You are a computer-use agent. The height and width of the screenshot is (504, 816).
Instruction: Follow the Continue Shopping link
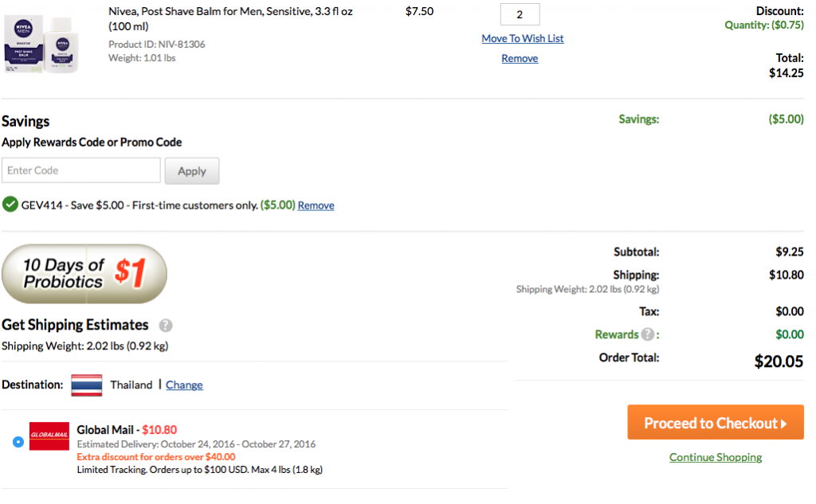click(x=716, y=458)
